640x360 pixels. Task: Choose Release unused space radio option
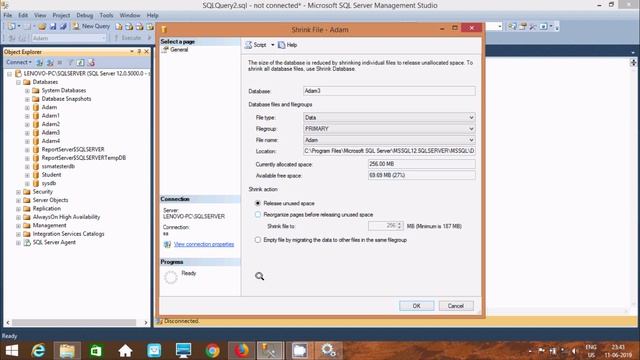(258, 203)
